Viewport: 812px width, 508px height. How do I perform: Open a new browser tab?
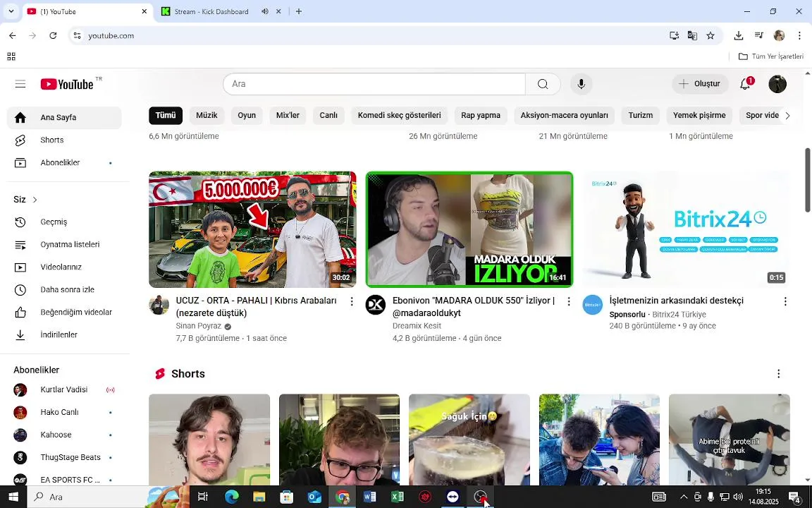[299, 11]
